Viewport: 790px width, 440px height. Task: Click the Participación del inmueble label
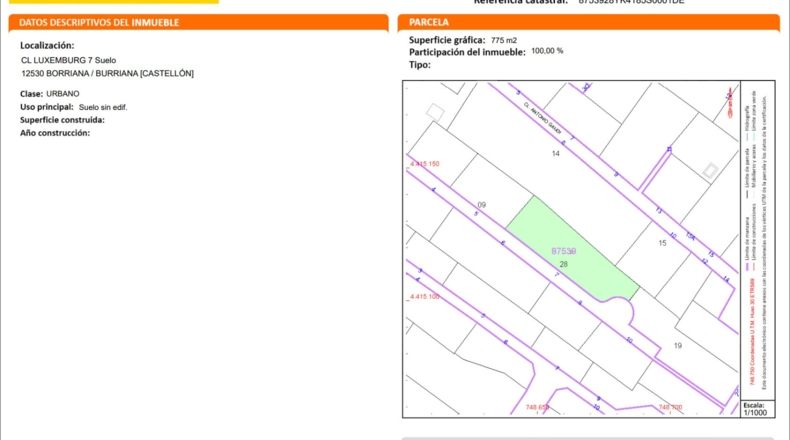click(x=467, y=52)
